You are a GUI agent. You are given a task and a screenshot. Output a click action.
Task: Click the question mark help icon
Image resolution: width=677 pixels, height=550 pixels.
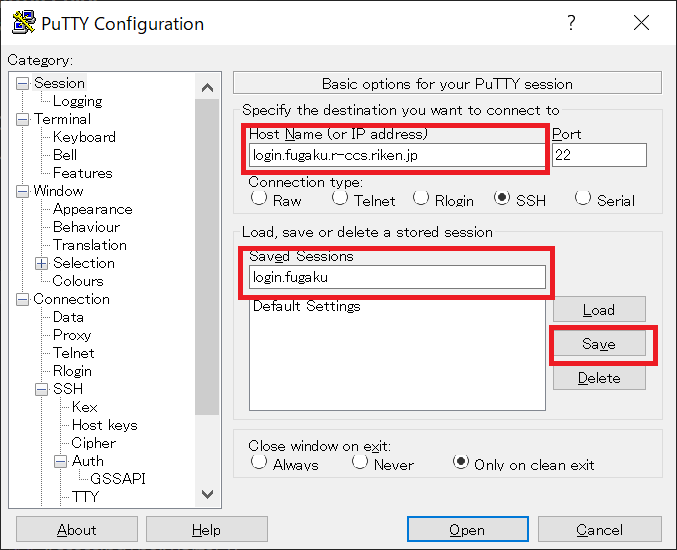point(571,23)
